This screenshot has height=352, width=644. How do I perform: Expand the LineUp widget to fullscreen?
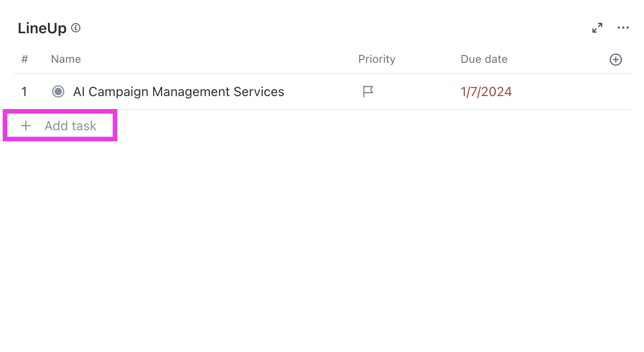597,28
